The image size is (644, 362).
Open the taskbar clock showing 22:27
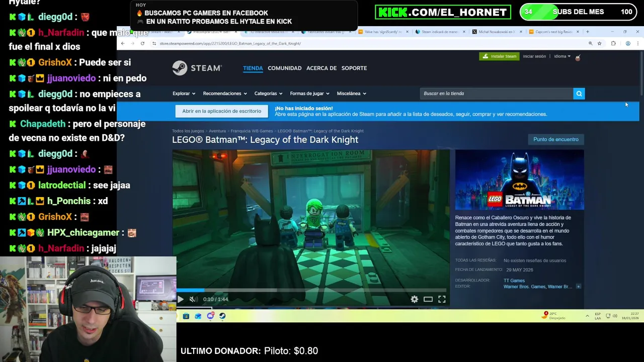point(630,316)
